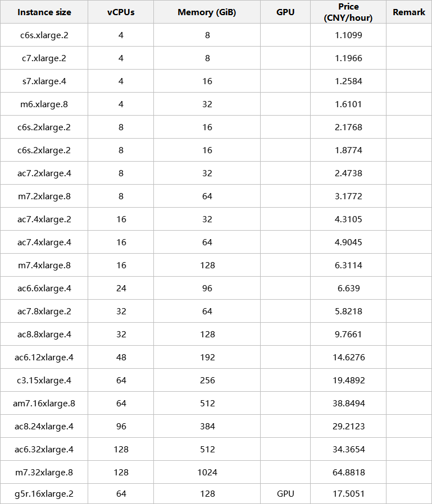Click the 38.8494 price cell
Image resolution: width=432 pixels, height=504 pixels.
click(348, 403)
